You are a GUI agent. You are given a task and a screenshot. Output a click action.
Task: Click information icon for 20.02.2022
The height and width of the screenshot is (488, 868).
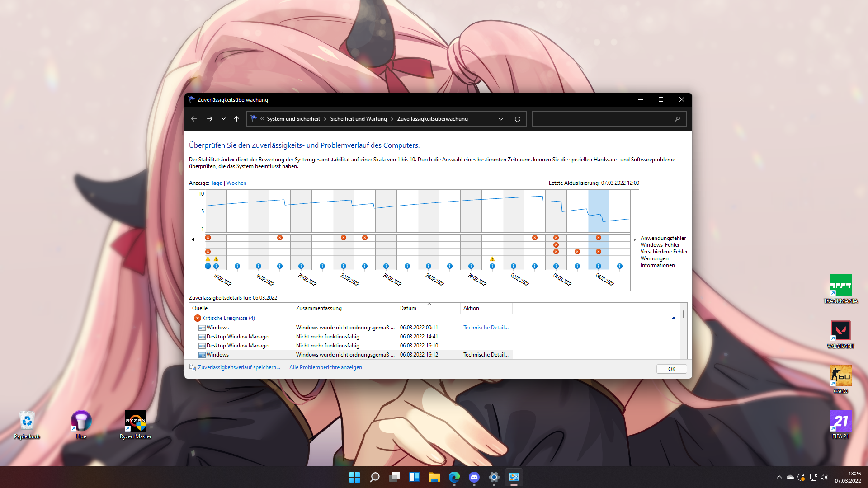point(301,266)
